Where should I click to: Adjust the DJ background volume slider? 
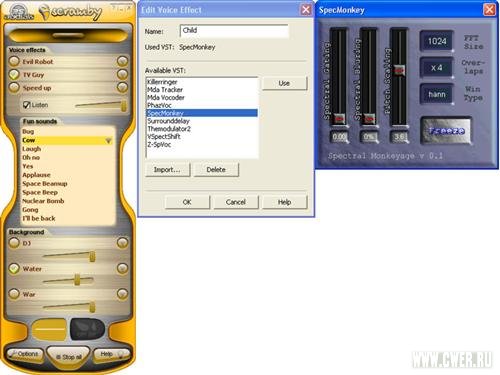pyautogui.click(x=92, y=256)
